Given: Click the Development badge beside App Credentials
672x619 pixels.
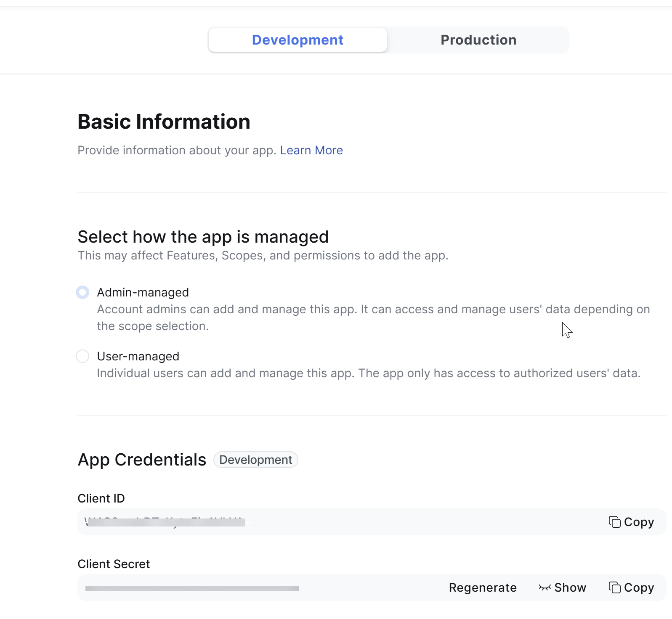Looking at the screenshot, I should (x=255, y=460).
